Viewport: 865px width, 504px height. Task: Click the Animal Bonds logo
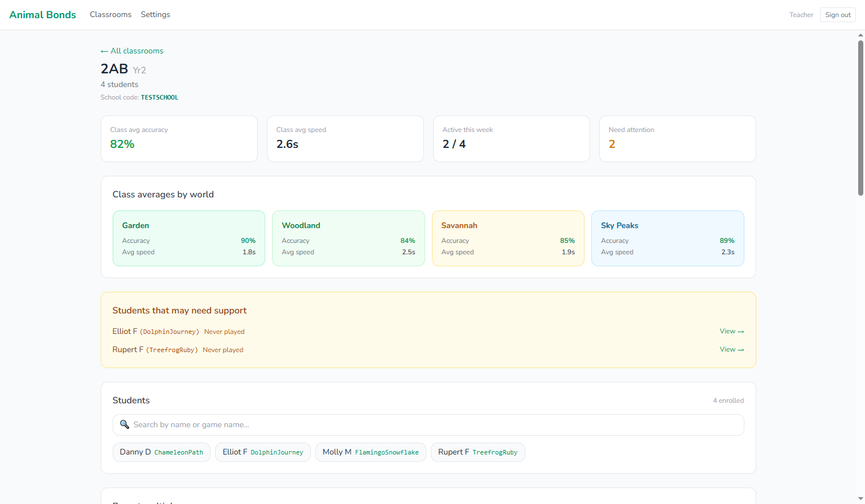coord(43,15)
